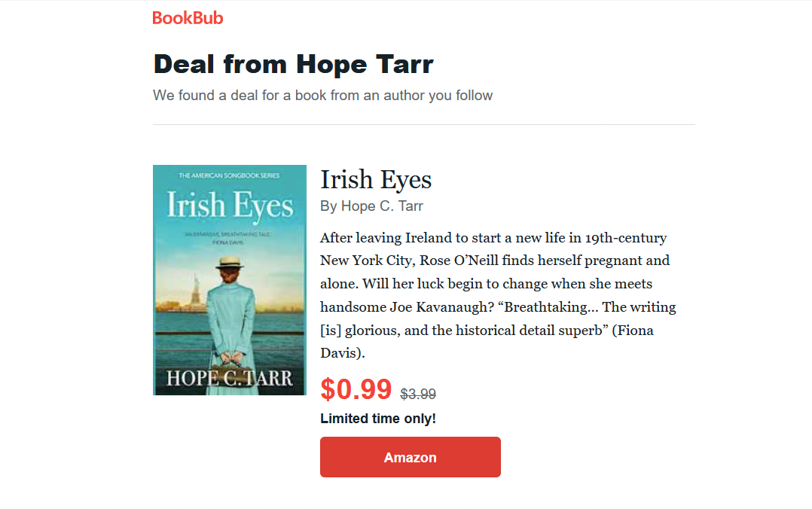Screen dimensions: 812x509
Task: Click the red Amazon button
Action: point(410,457)
